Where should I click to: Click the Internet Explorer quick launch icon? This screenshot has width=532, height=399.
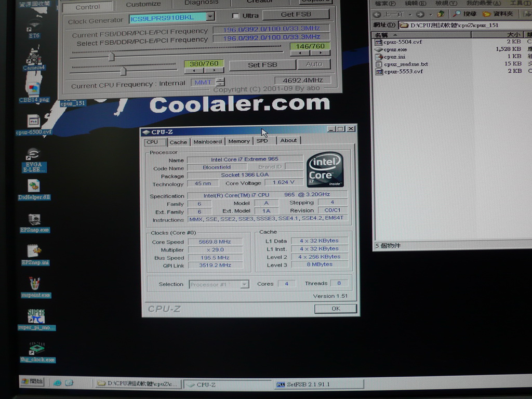tap(57, 383)
